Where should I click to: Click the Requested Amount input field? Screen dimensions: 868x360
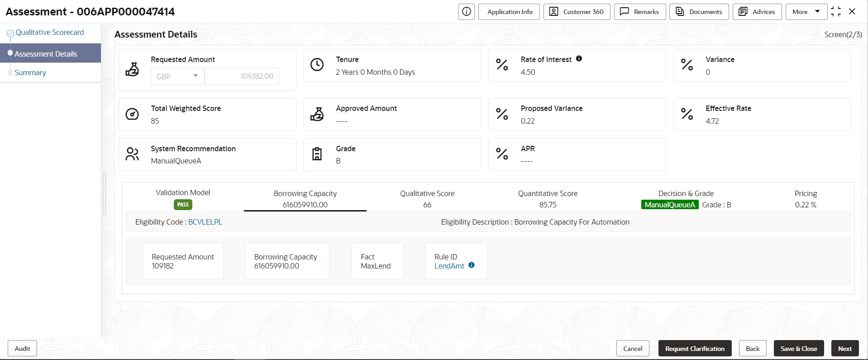(x=242, y=76)
